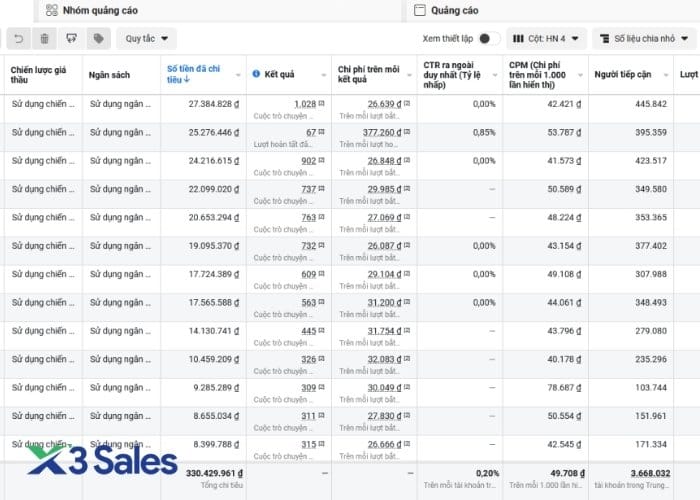Click the Kết quả info icon
Viewport: 700px width, 500px height.
(x=256, y=74)
